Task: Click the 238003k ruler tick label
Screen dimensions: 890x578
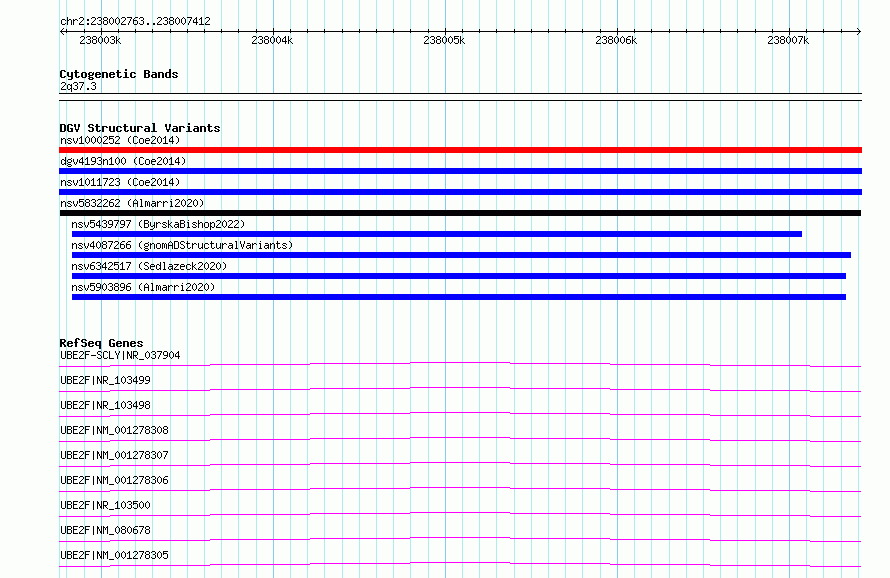Action: tap(100, 40)
